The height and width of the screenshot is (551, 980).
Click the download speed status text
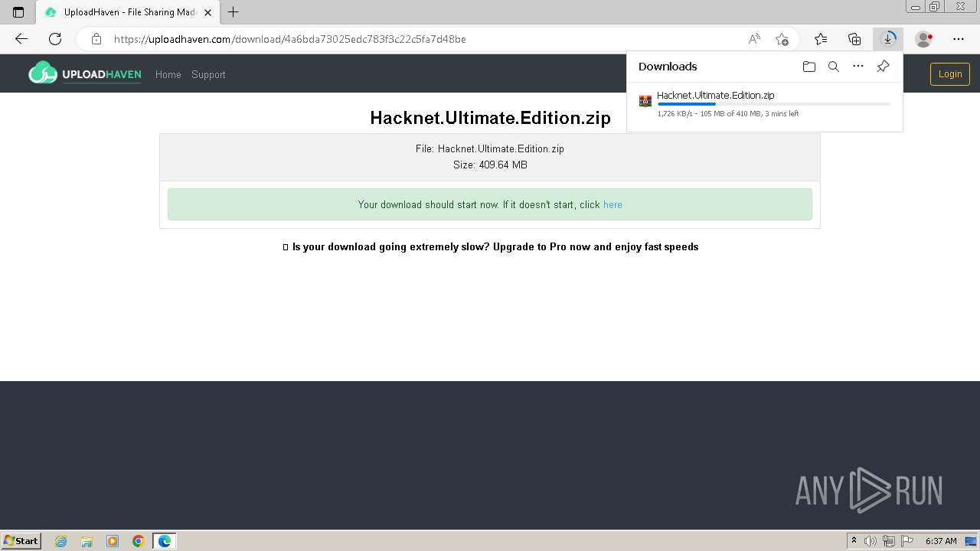click(727, 114)
